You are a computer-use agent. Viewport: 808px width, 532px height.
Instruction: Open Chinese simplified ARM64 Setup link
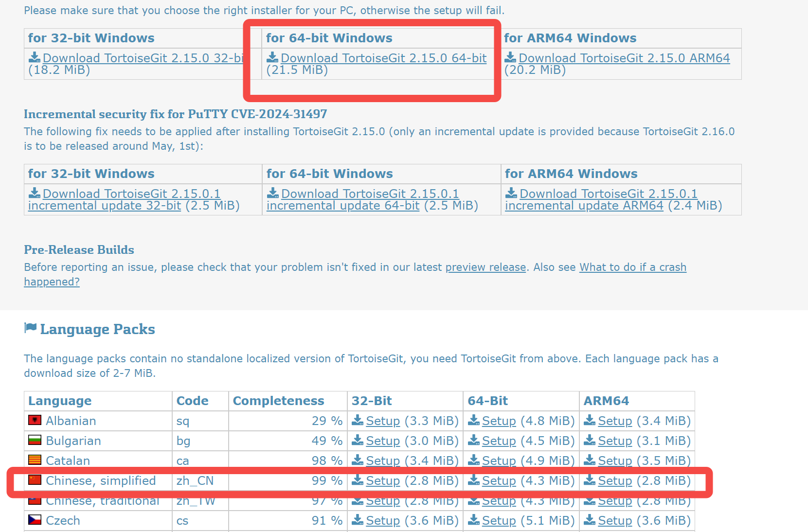tap(615, 480)
